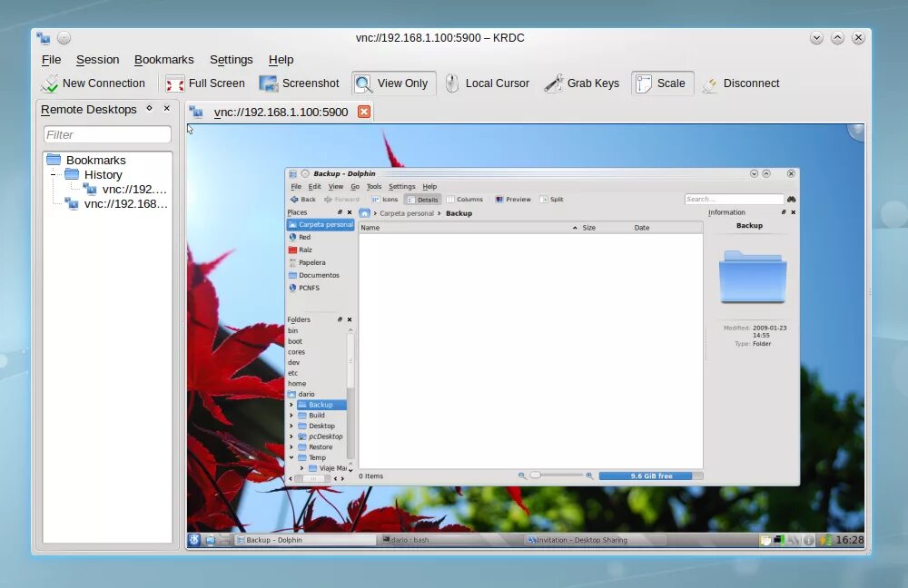Image resolution: width=908 pixels, height=588 pixels.
Task: Click Carpeta personal in the breadcrumb path
Action: click(407, 213)
